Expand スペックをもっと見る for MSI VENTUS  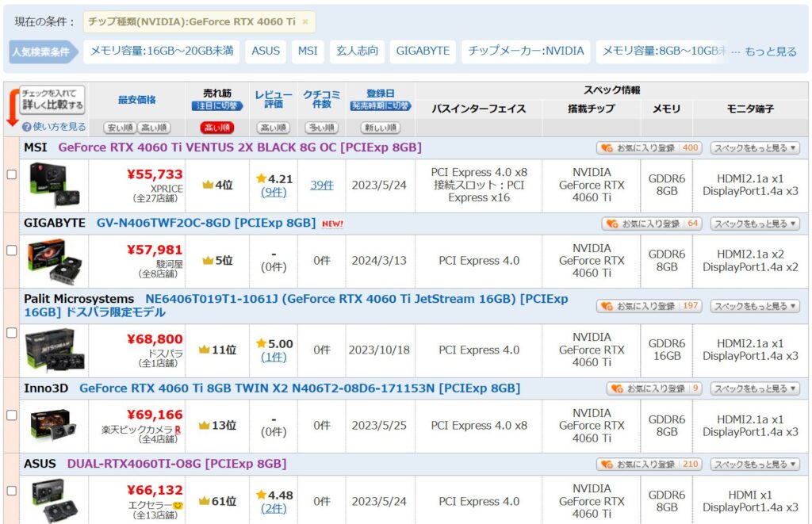[755, 148]
